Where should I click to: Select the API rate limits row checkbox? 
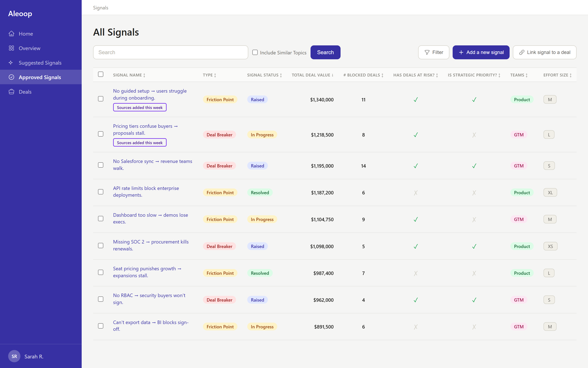pos(101,192)
